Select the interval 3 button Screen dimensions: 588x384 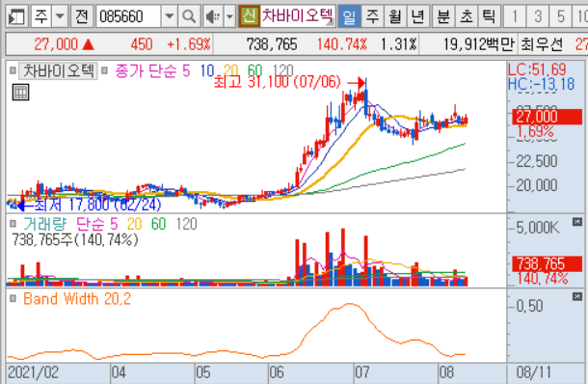pos(538,16)
